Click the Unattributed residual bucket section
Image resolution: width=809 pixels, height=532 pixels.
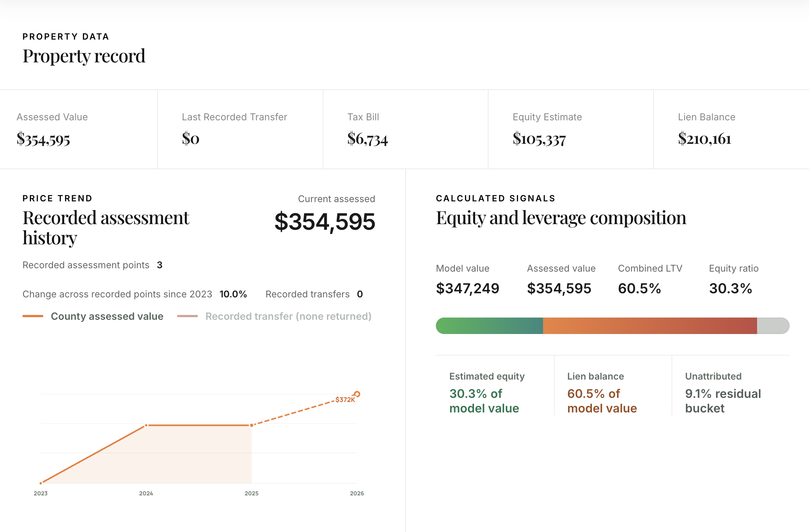(x=723, y=392)
